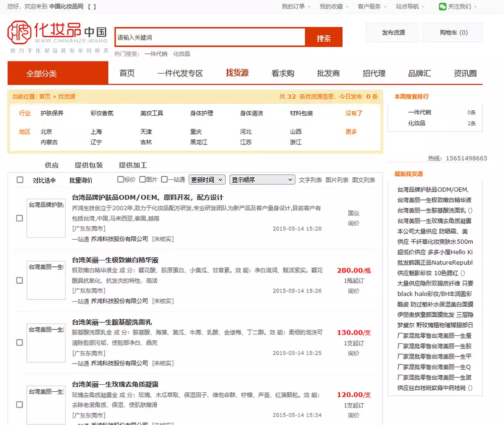Viewport: 504px width, 425px height.
Task: Select the 找货源 nav tab
Action: tap(237, 73)
